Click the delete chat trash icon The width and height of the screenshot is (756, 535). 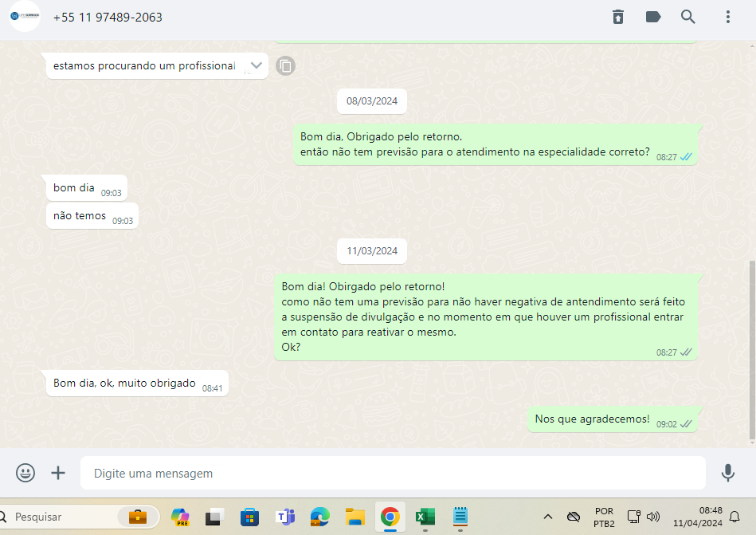pyautogui.click(x=618, y=17)
